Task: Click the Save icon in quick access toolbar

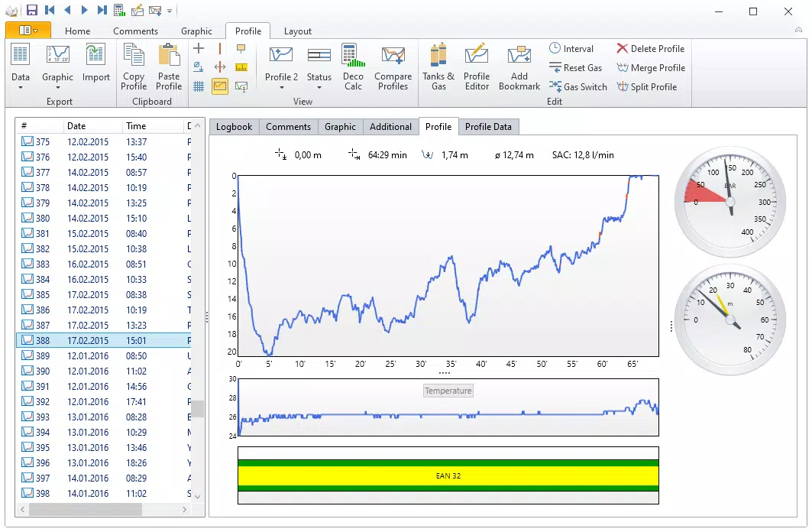Action: (32, 10)
